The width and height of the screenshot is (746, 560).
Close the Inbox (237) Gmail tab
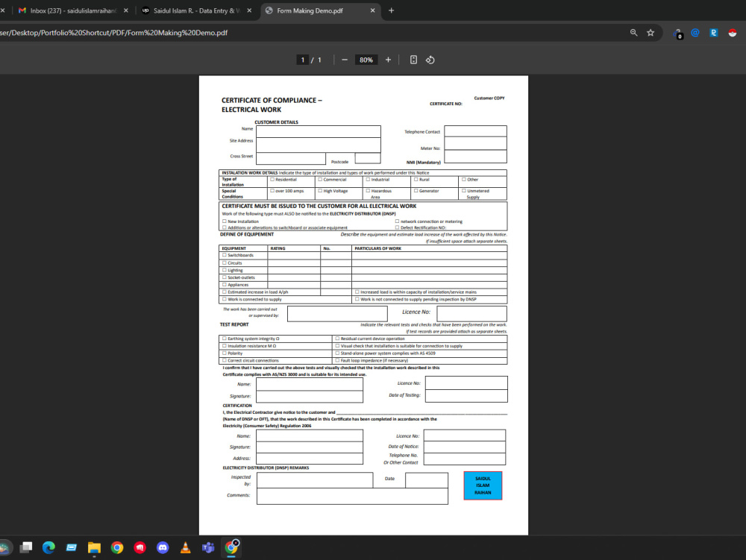pos(125,10)
